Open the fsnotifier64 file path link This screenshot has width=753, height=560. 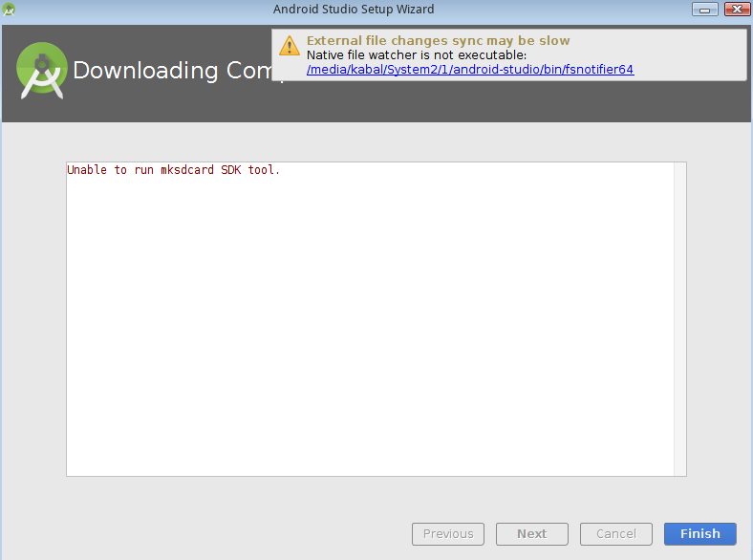click(470, 70)
